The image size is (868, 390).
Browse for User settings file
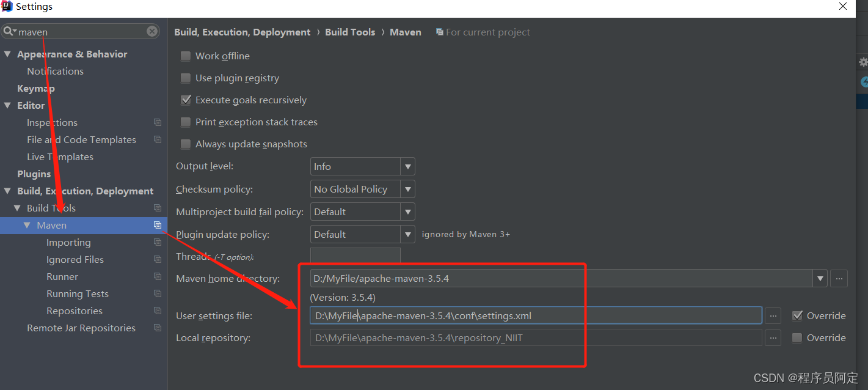pyautogui.click(x=773, y=315)
